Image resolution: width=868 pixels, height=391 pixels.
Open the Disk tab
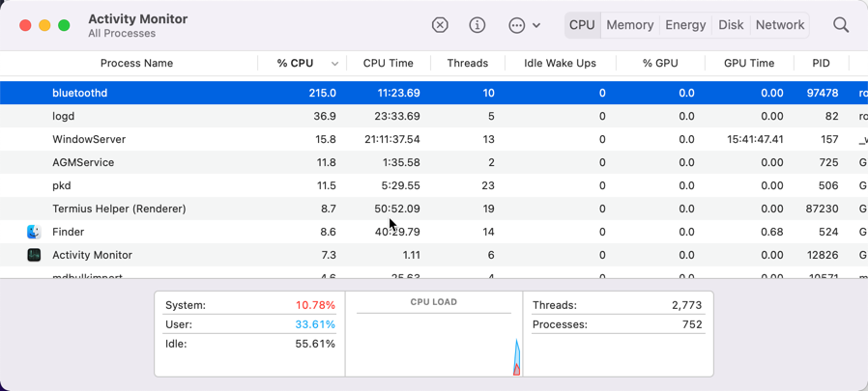(x=731, y=25)
